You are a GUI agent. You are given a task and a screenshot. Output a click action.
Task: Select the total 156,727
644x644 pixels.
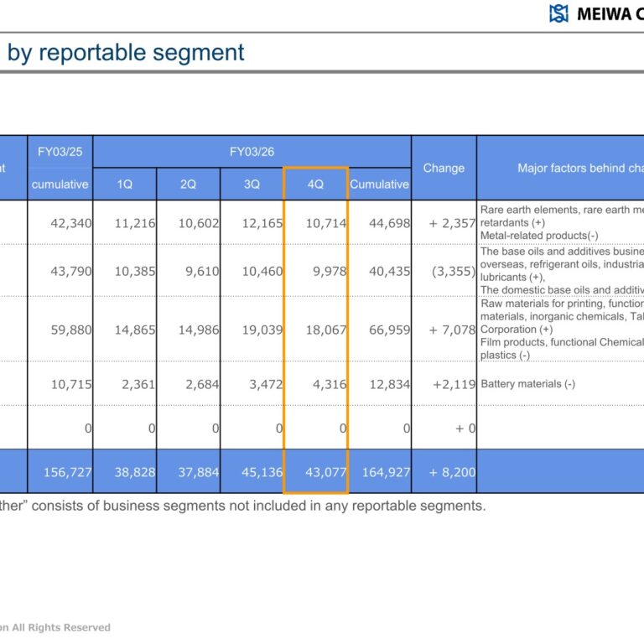click(x=67, y=472)
